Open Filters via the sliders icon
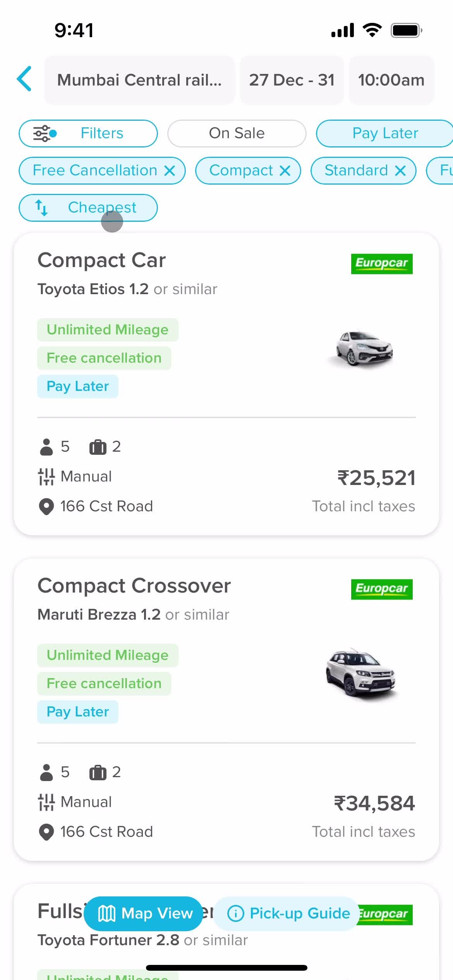Viewport: 453px width, 980px height. click(x=45, y=134)
